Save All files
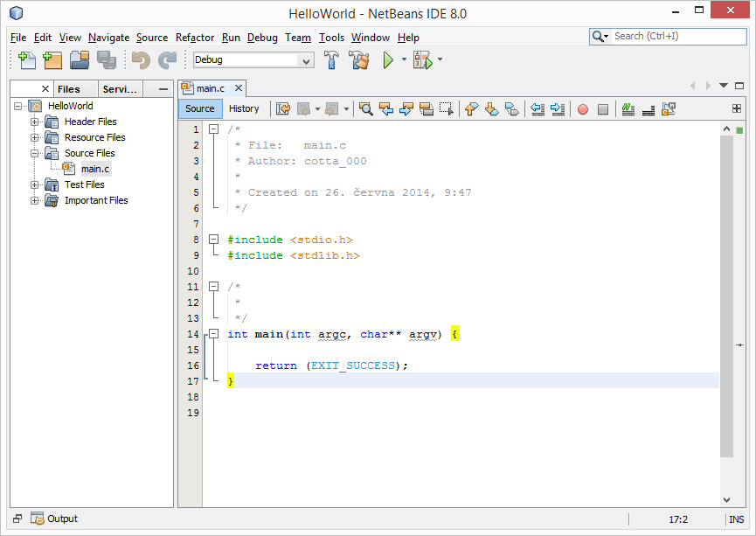 click(x=107, y=60)
